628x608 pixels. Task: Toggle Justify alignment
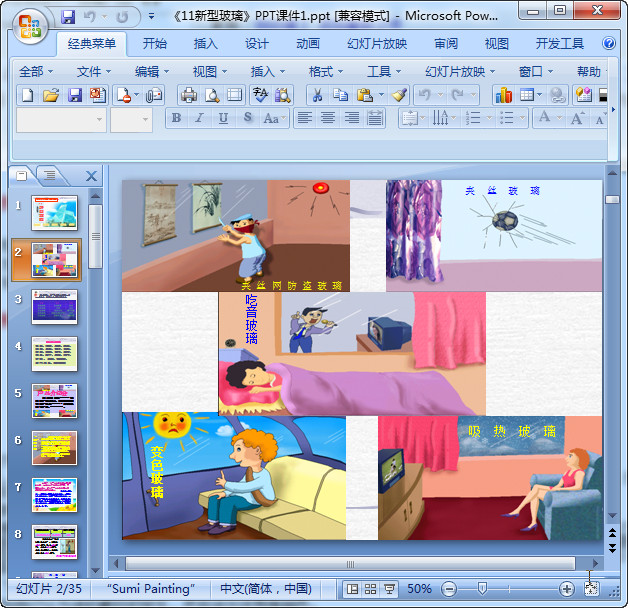(x=375, y=118)
